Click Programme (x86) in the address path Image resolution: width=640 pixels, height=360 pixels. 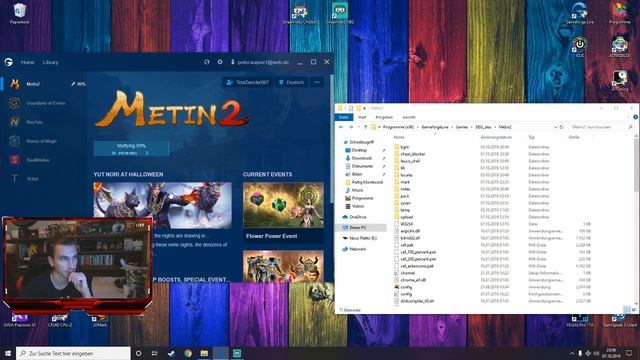398,127
